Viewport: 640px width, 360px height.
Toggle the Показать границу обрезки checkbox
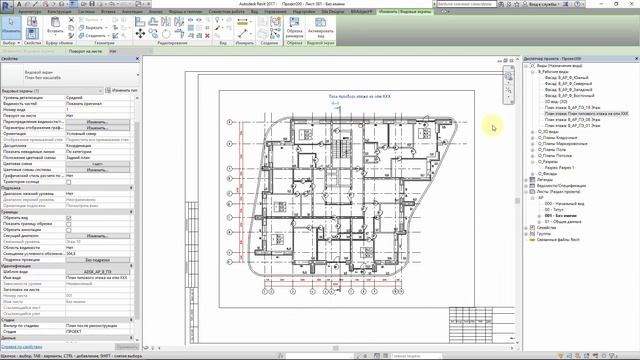pos(69,224)
